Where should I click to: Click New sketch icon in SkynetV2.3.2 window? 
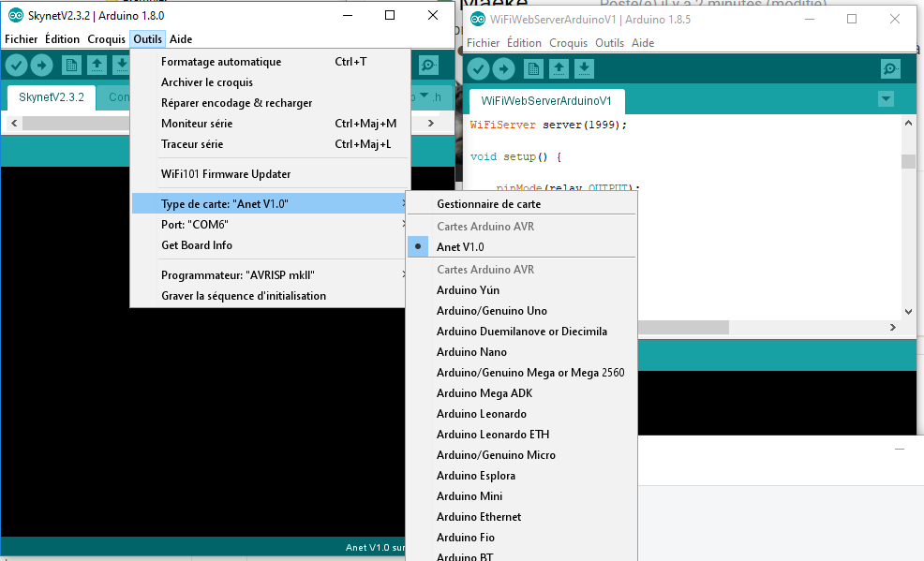[71, 66]
